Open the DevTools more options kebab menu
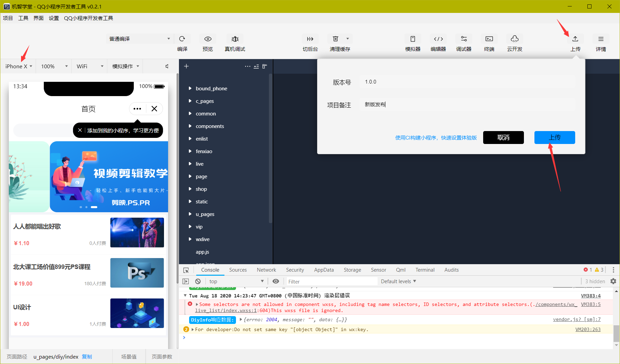 click(x=613, y=270)
